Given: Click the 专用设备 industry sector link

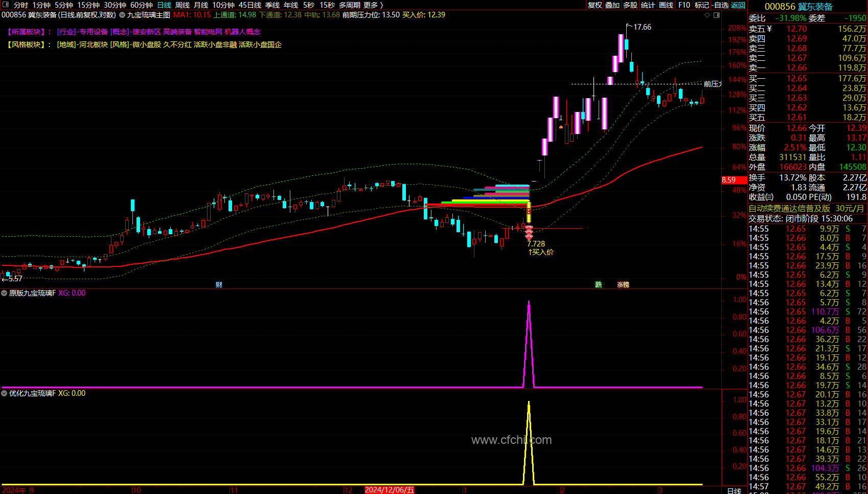Looking at the screenshot, I should pos(94,32).
